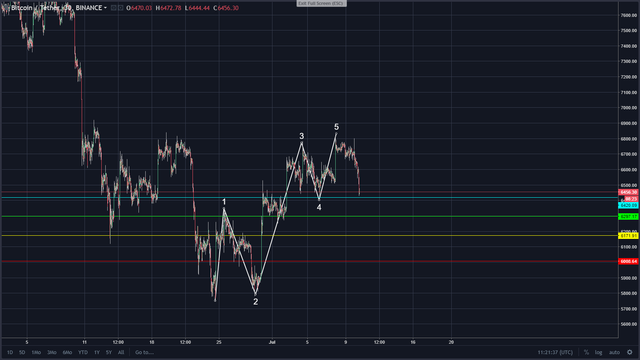
Task: Toggle log scale mode
Action: (598, 352)
